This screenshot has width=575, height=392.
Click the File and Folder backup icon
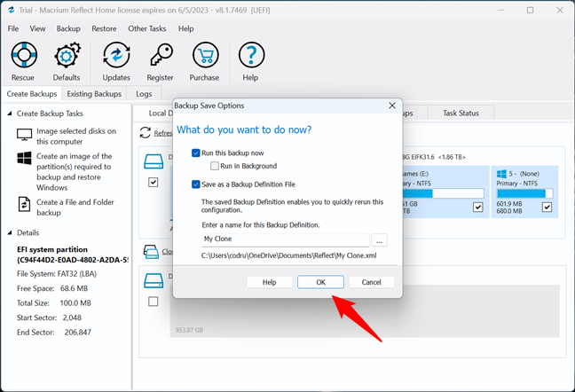point(24,204)
